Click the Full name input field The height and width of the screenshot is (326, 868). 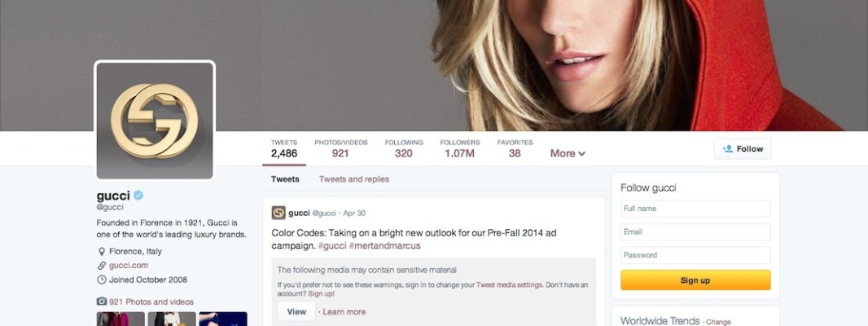click(x=695, y=209)
